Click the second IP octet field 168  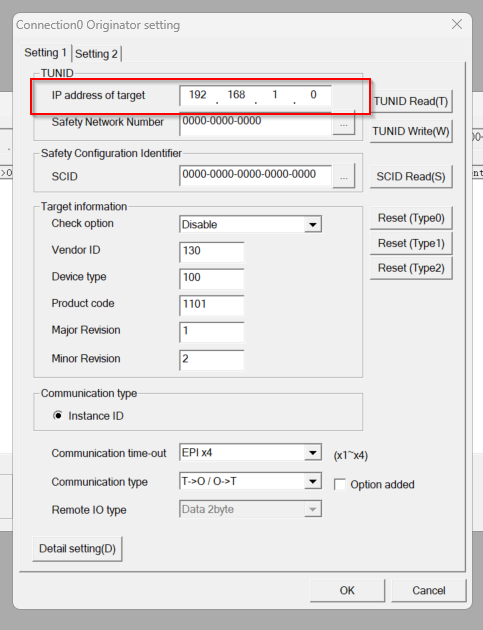click(236, 95)
